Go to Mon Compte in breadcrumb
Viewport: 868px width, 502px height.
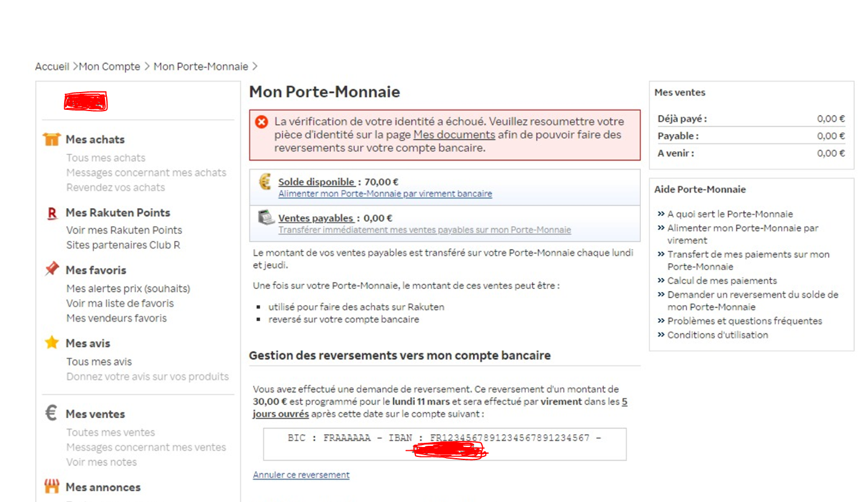[109, 67]
